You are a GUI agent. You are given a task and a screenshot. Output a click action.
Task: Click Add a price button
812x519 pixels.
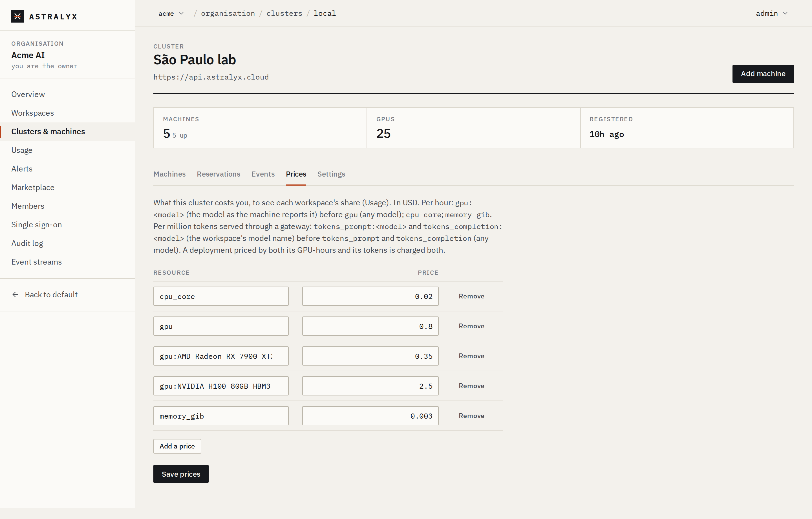[x=177, y=446]
